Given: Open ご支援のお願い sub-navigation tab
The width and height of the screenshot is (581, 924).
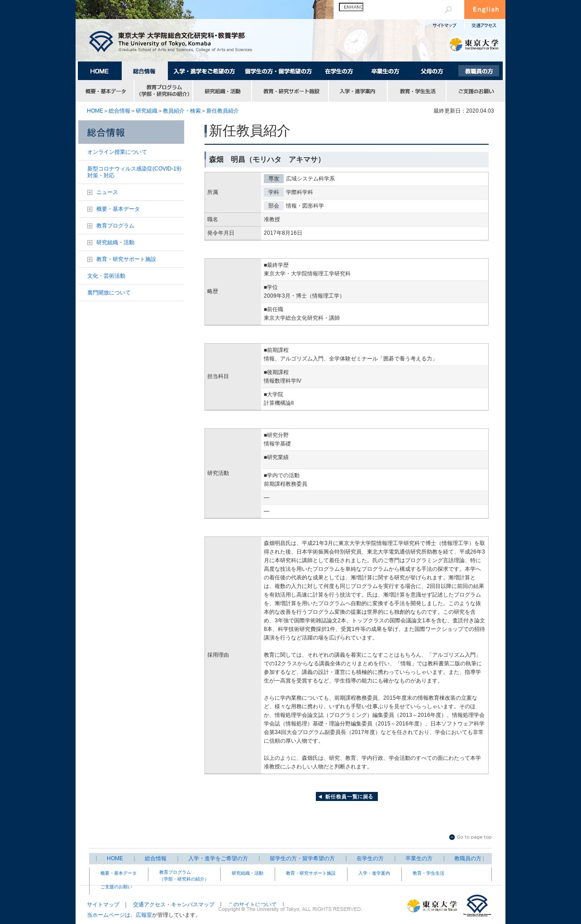Looking at the screenshot, I should click(476, 91).
